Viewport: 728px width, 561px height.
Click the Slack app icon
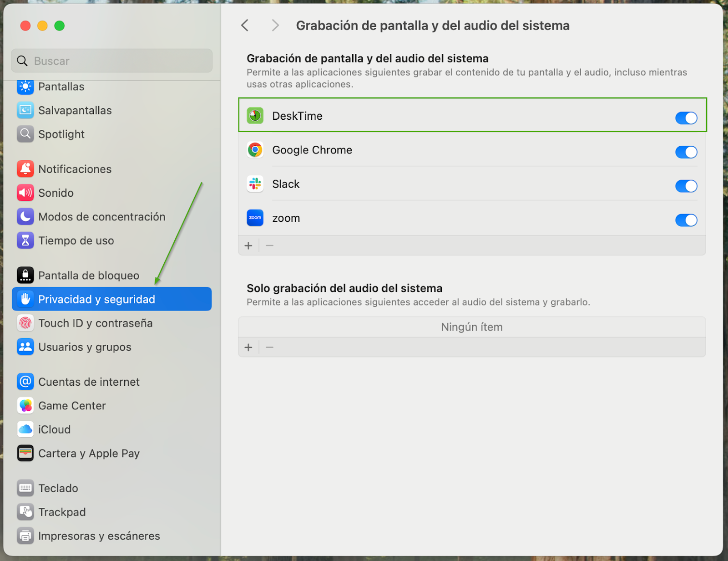pos(255,184)
